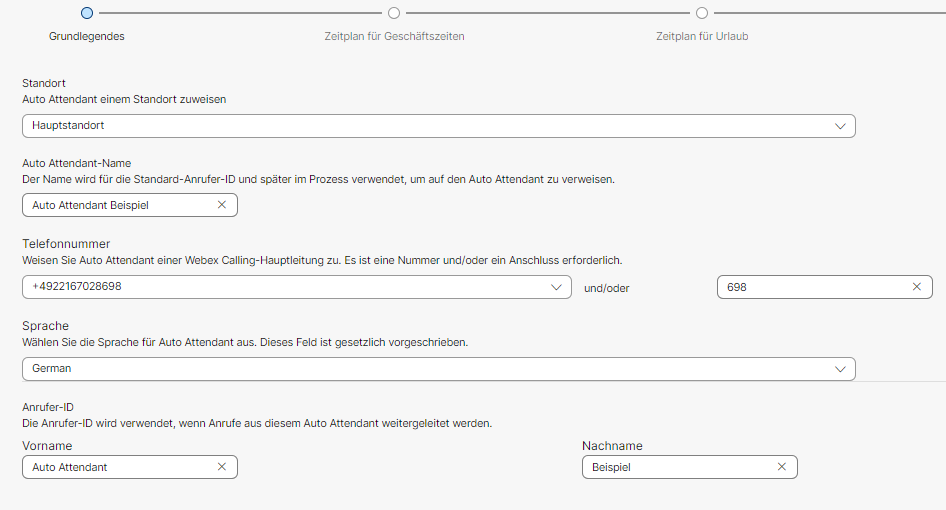
Task: Click the Sprache dropdown chevron arrow
Action: point(840,369)
